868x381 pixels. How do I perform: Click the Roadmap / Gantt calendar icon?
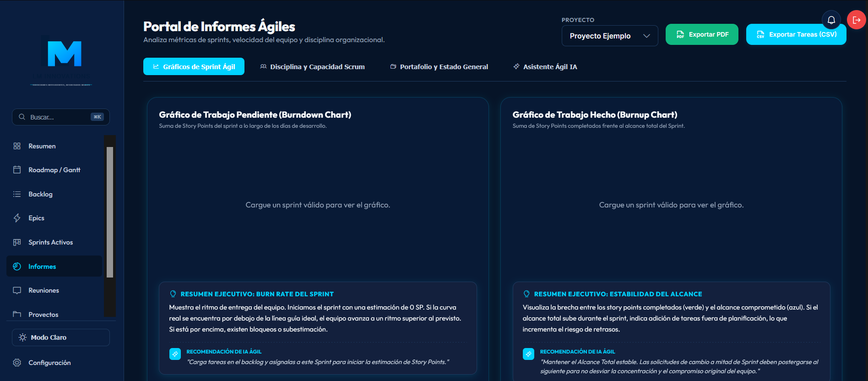pyautogui.click(x=17, y=170)
